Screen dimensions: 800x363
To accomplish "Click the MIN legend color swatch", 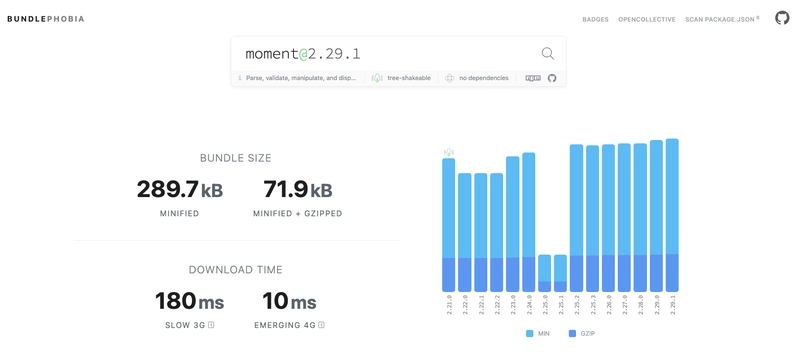I will [x=530, y=333].
